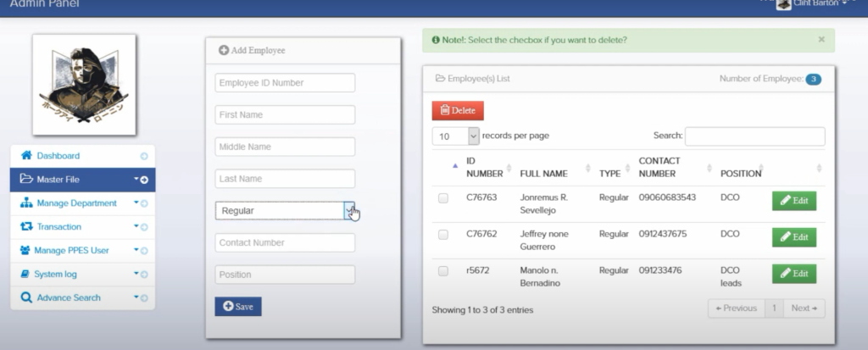The height and width of the screenshot is (350, 868).
Task: Edit employee Manolo n. Bernadino
Action: coord(793,274)
